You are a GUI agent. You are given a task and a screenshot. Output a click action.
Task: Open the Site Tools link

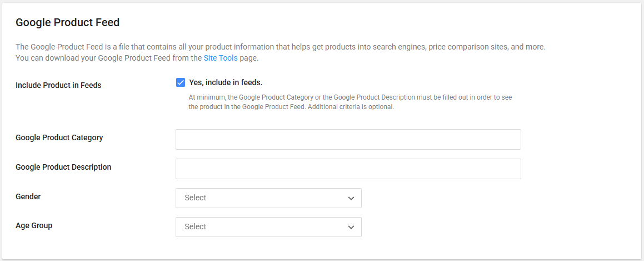(x=221, y=58)
